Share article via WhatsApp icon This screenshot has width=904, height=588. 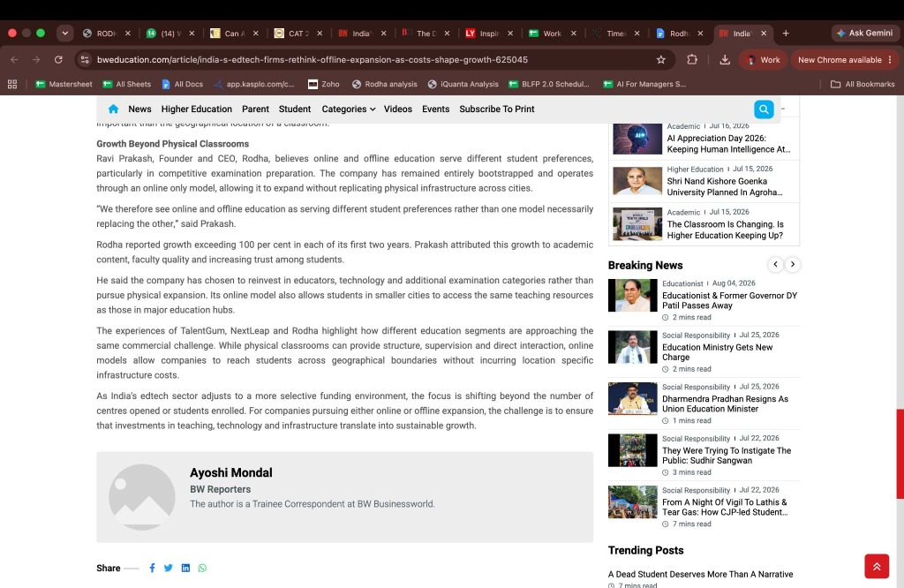202,568
